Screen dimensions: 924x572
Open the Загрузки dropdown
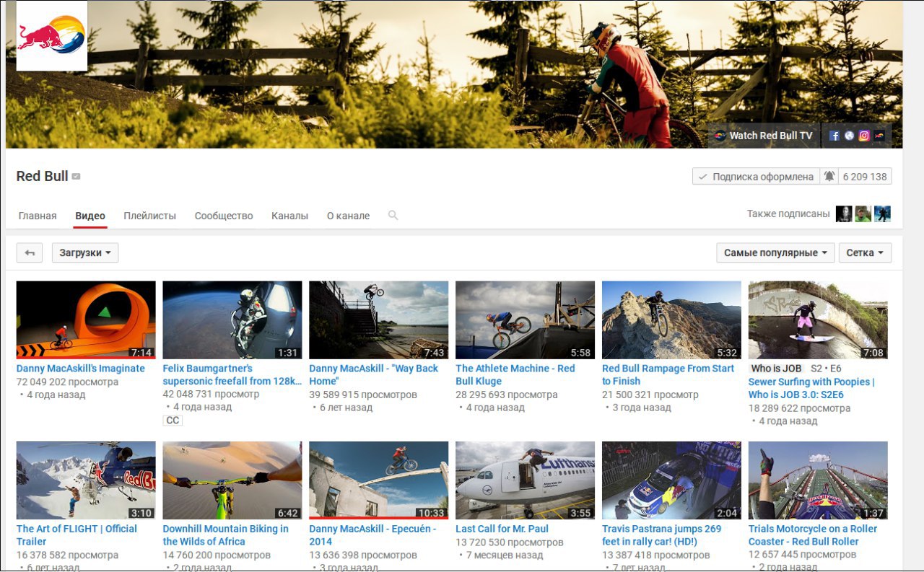(x=85, y=252)
